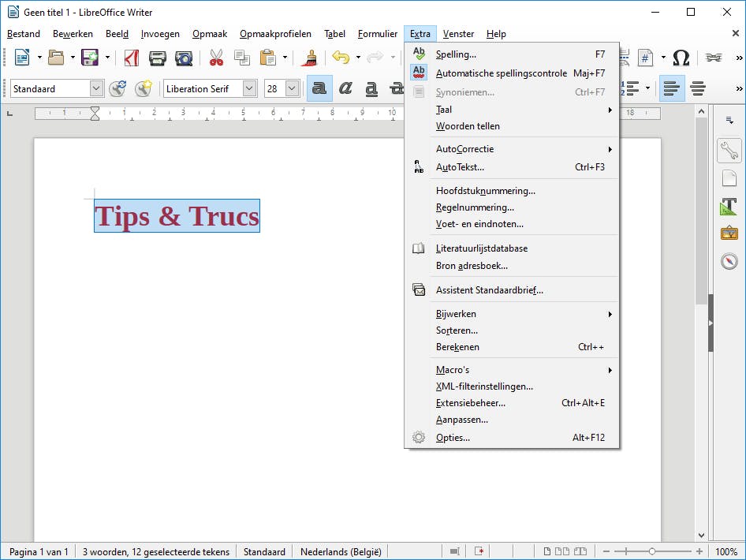Expand the Taal submenu
The width and height of the screenshot is (746, 560).
point(512,110)
